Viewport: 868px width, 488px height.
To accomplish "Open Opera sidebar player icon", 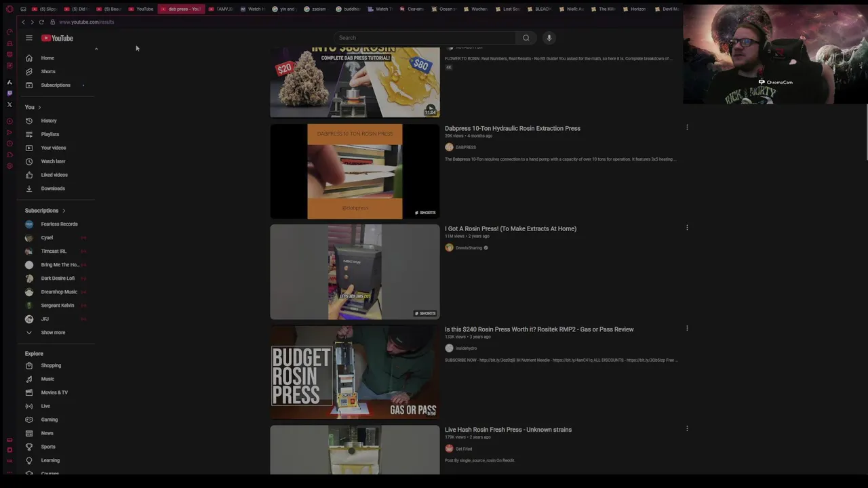I will coord(9,121).
